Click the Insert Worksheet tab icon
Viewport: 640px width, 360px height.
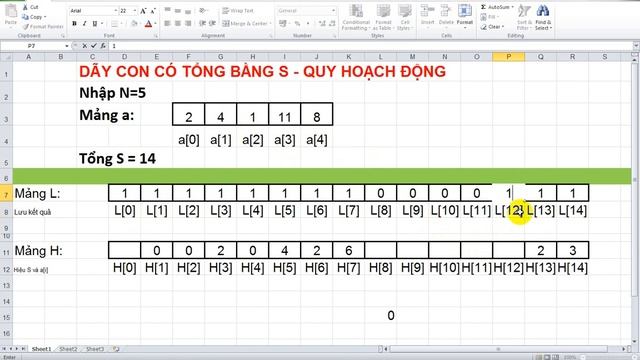tap(116, 349)
